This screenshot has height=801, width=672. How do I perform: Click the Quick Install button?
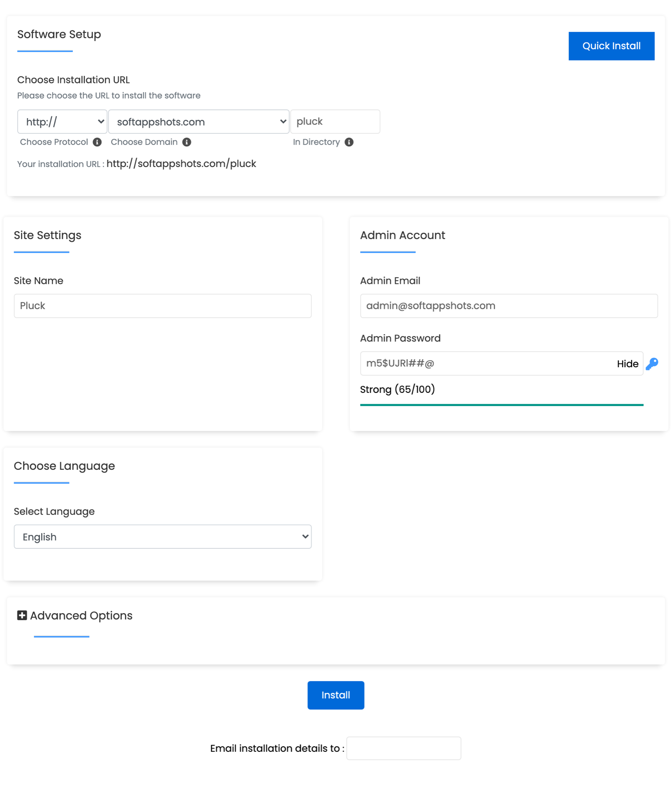[x=611, y=46]
